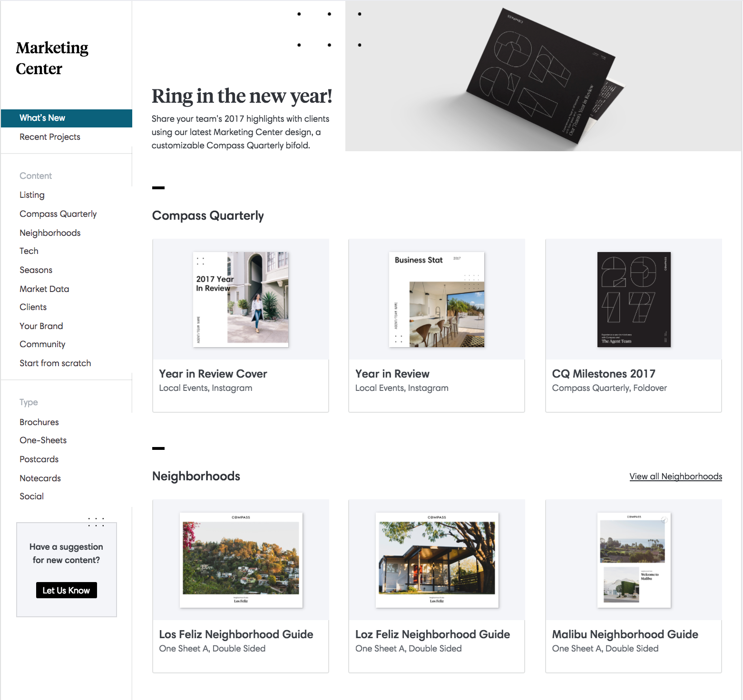The width and height of the screenshot is (743, 700).
Task: Select Market Data in the sidebar
Action: coord(44,289)
